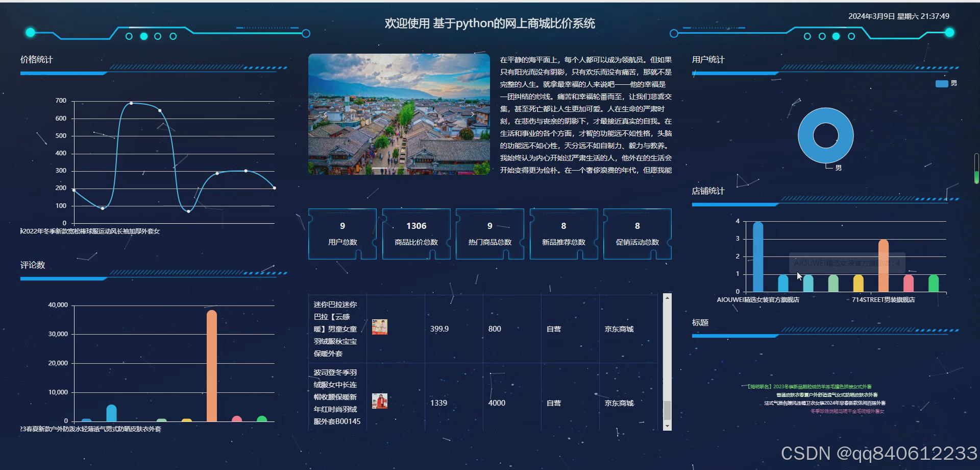This screenshot has height=470, width=980.
Task: Open the 促销活动总数 stat card
Action: click(638, 233)
